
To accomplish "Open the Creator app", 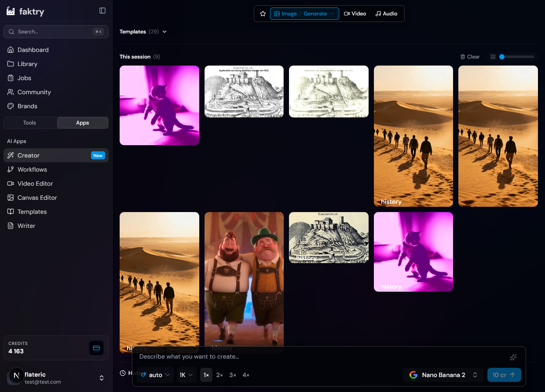I will [56, 155].
